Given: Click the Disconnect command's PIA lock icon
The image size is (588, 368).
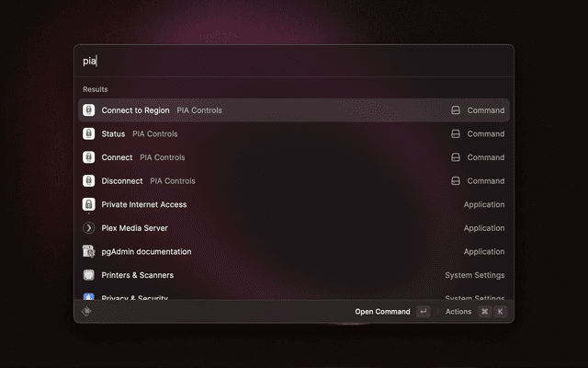Looking at the screenshot, I should pyautogui.click(x=89, y=181).
